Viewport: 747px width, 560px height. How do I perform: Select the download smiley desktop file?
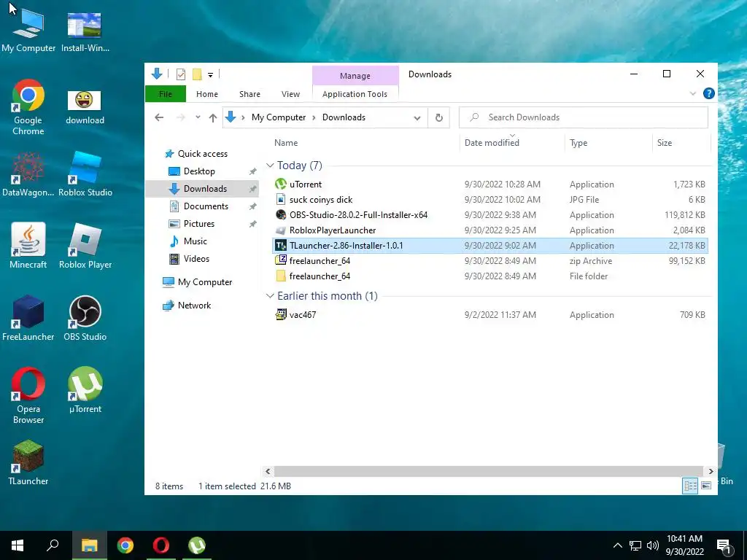[85, 107]
